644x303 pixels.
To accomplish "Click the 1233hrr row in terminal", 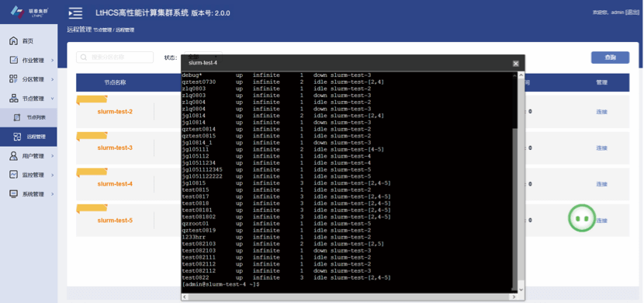I will coord(276,237).
